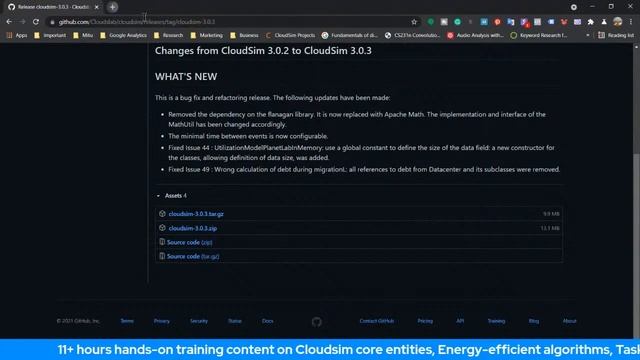
Task: Go back to the previous page
Action: click(9, 22)
